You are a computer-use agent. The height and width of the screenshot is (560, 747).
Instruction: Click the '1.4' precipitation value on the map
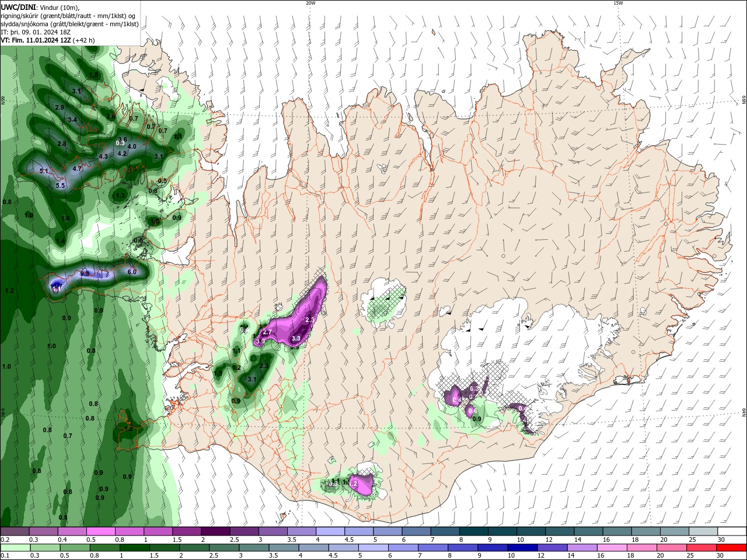click(x=60, y=241)
